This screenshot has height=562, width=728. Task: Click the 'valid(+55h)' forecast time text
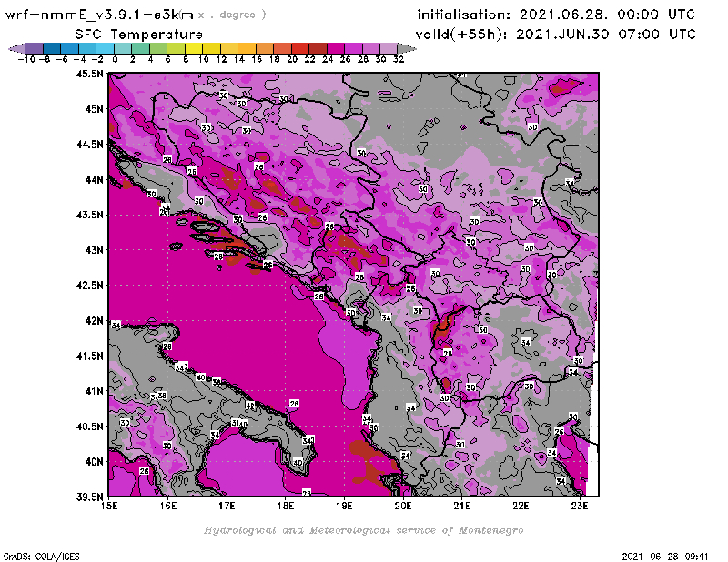click(x=461, y=34)
